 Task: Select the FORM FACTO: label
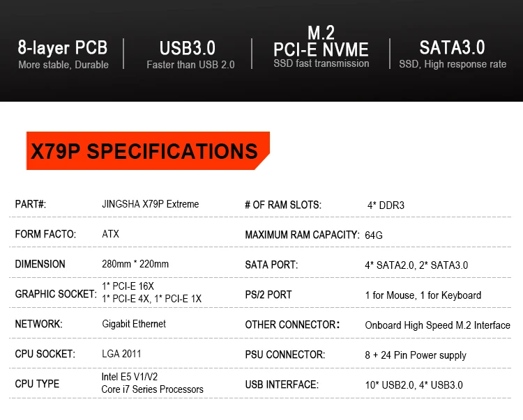point(45,234)
